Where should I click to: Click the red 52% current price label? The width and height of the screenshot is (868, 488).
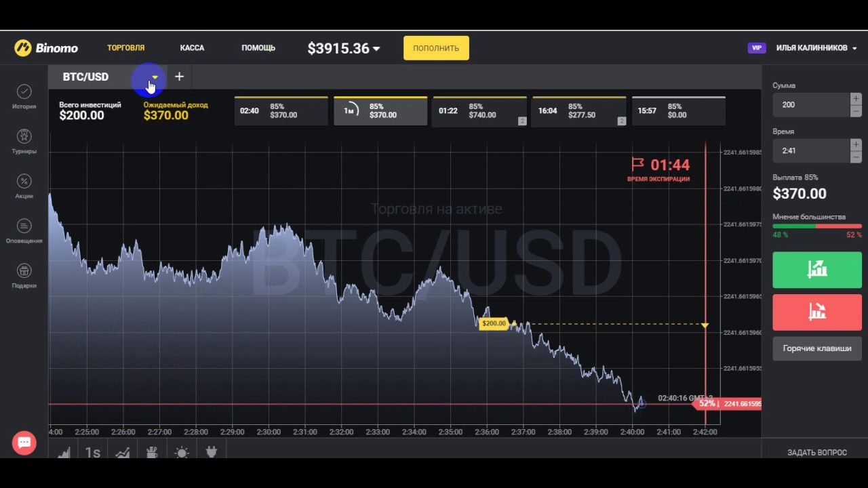click(x=726, y=404)
